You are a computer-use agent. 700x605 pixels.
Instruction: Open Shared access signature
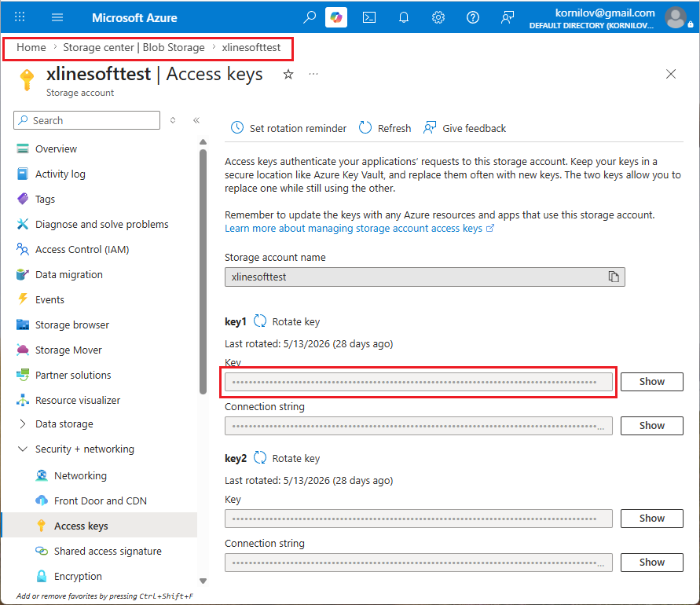108,551
